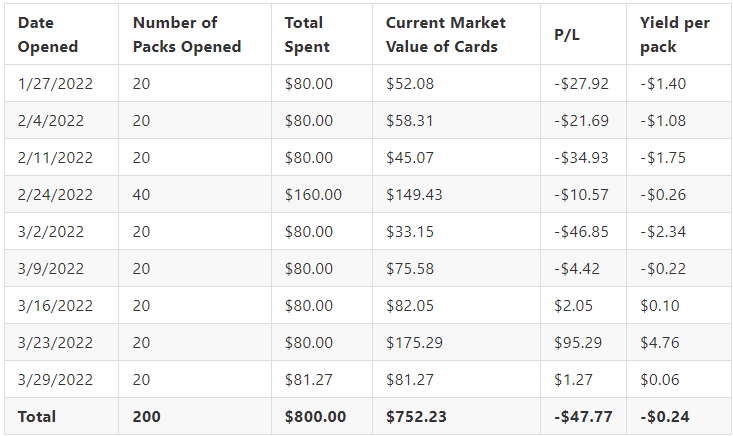Select the -$2.34 yield cell
Image resolution: width=733 pixels, height=436 pixels.
tap(663, 231)
